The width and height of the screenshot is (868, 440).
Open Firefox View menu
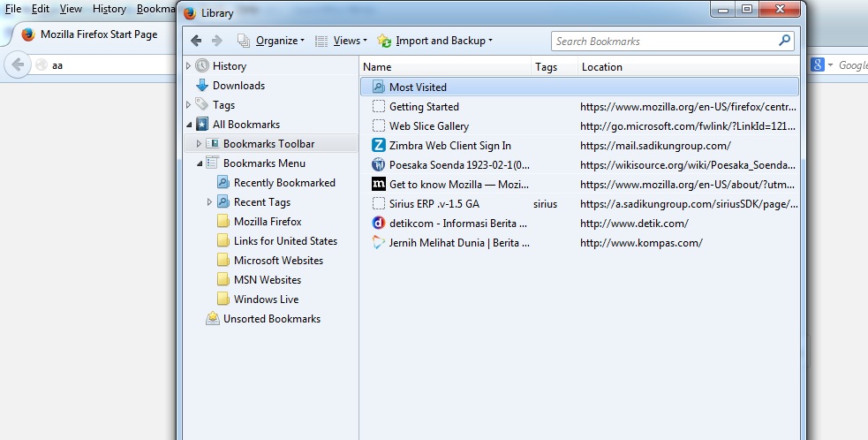point(71,9)
